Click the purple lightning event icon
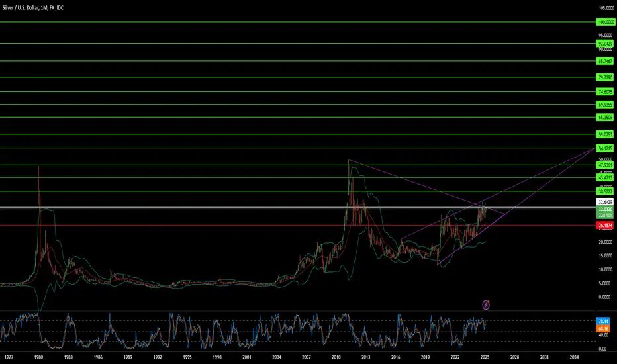Viewport: 617px width, 364px height. pos(486,304)
